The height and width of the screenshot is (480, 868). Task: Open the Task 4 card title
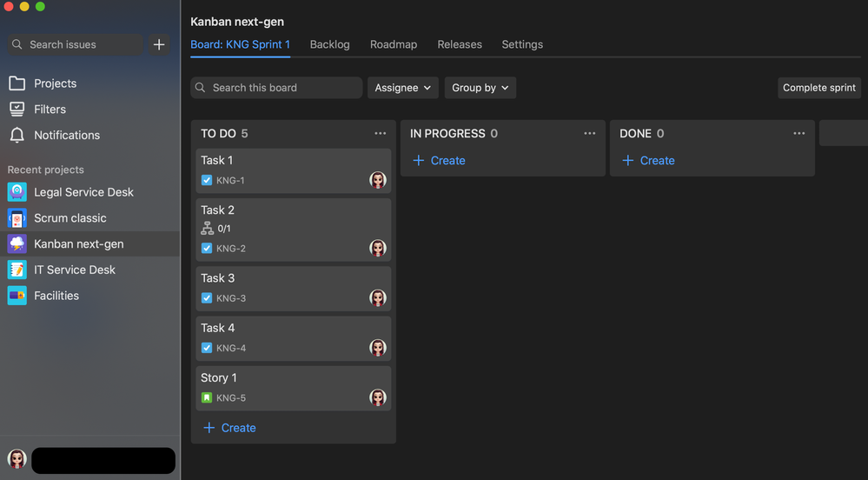[217, 328]
